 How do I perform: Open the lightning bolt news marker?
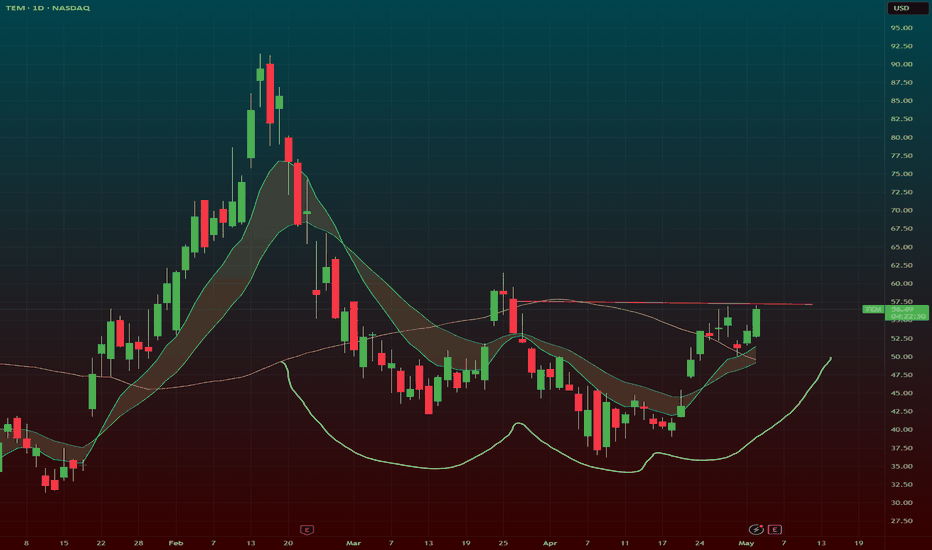coord(756,529)
